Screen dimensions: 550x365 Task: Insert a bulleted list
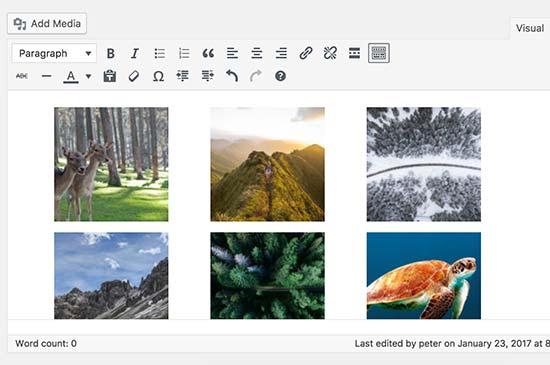(x=160, y=53)
